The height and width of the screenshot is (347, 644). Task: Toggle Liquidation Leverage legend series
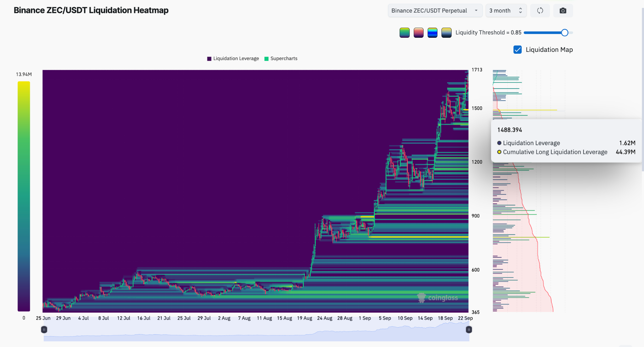point(233,58)
